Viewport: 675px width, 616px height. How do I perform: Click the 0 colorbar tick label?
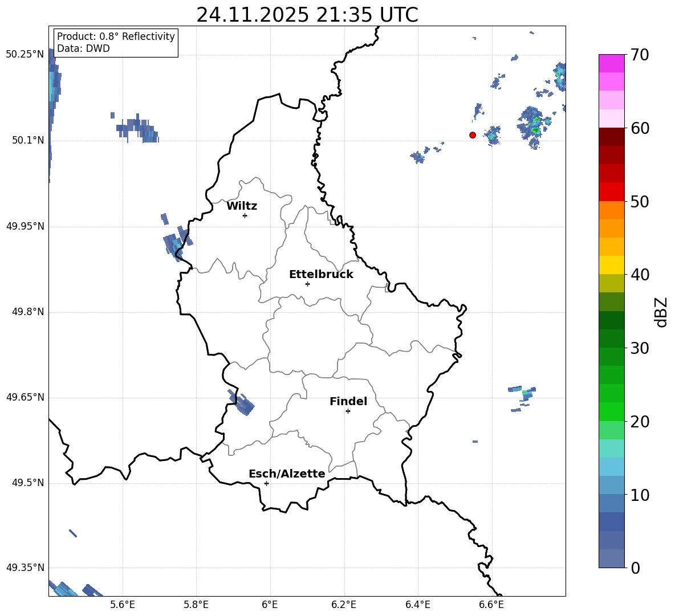pyautogui.click(x=636, y=568)
